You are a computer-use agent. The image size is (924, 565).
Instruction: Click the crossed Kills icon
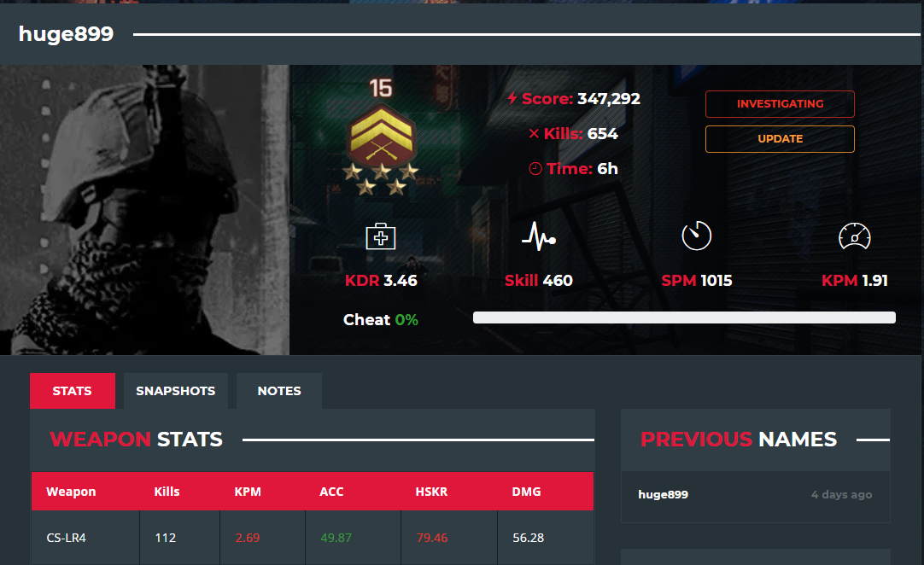tap(534, 134)
